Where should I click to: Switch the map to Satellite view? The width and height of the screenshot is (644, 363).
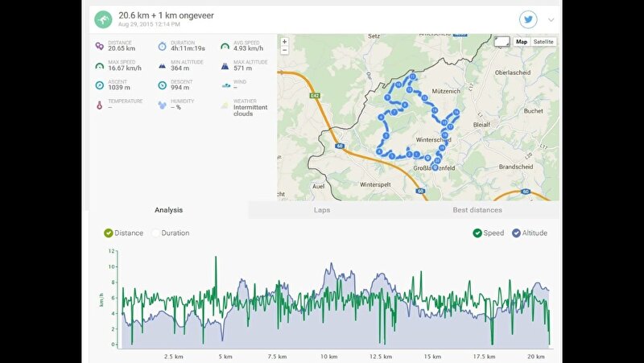[543, 42]
